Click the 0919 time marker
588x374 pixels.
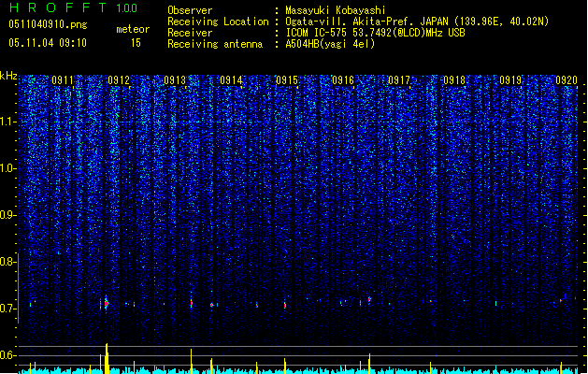click(x=510, y=80)
